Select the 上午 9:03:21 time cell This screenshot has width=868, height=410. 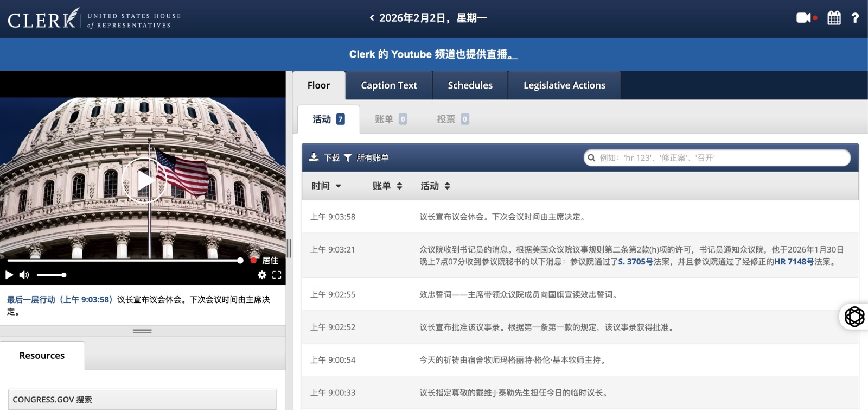[333, 250]
